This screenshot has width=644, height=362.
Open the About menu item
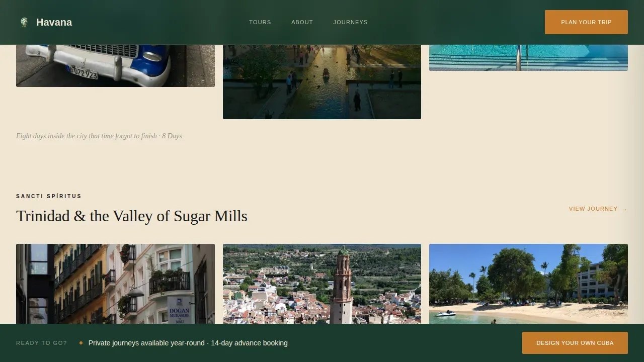[x=302, y=22]
